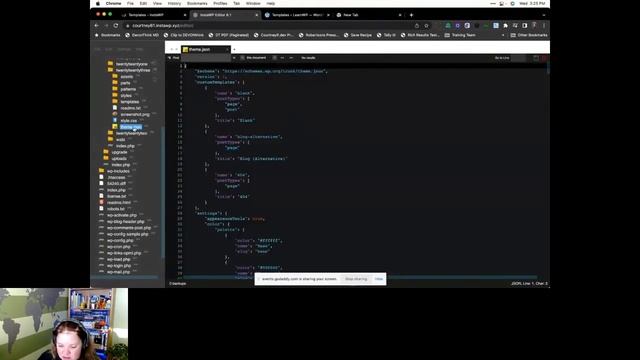Click the share page icon in address bar
The image size is (640, 360).
417,25
